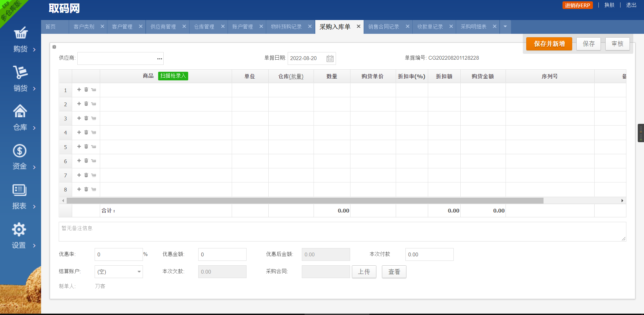This screenshot has width=644, height=315.
Task: Click the plus icon to insert row 1
Action: [79, 90]
